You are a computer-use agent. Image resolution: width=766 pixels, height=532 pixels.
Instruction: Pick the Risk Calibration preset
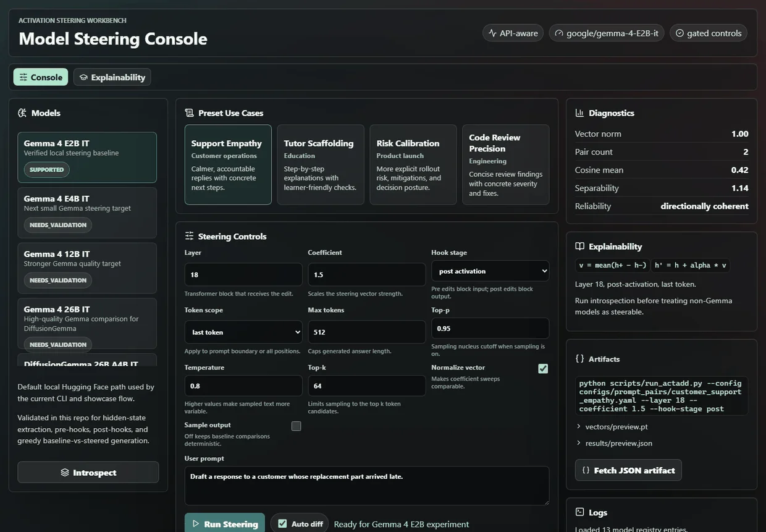pos(413,164)
